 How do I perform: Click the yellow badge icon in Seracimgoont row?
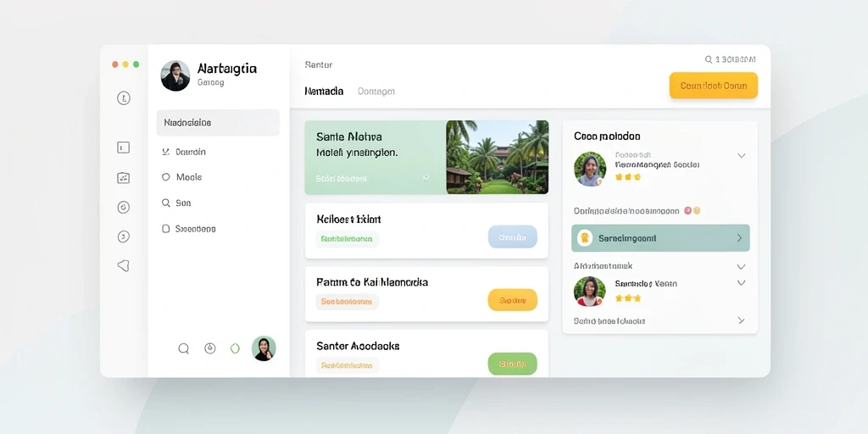585,238
